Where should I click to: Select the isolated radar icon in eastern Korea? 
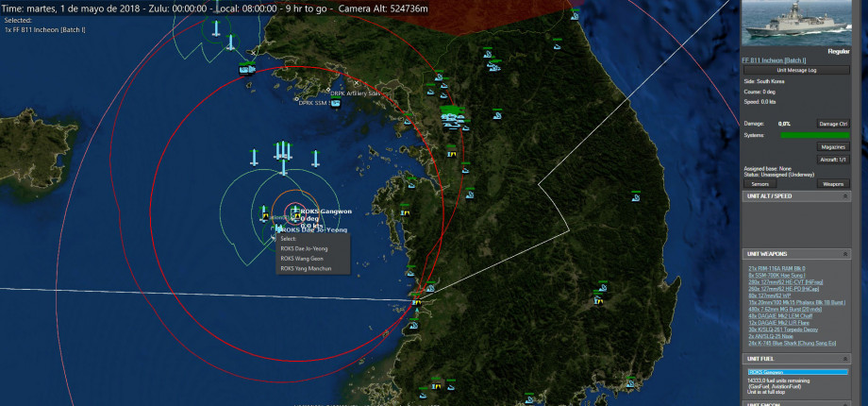pos(636,195)
